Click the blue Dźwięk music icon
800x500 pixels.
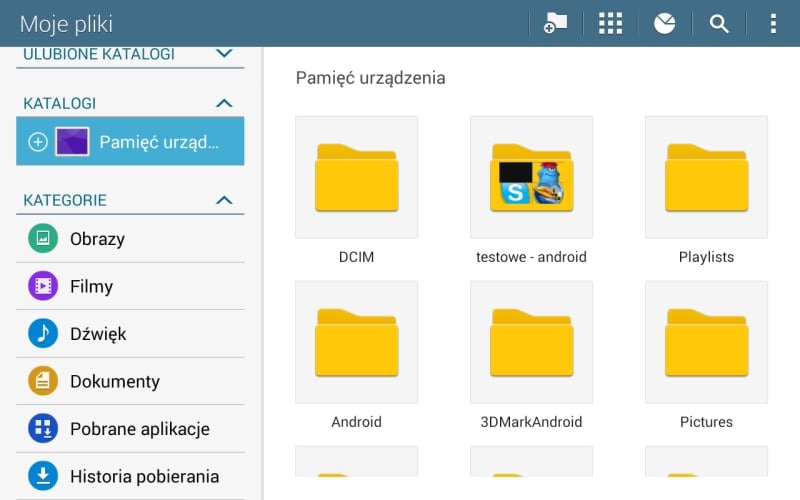pos(43,333)
